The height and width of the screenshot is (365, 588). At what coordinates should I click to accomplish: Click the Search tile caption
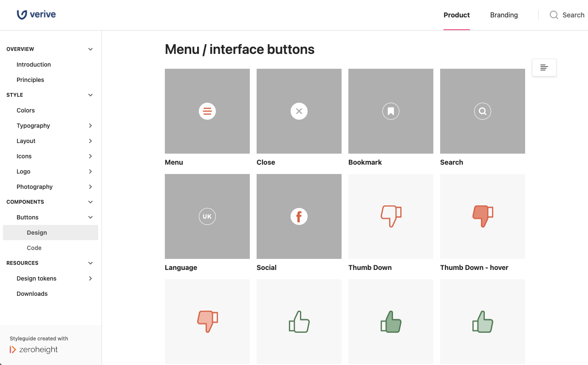[x=452, y=162]
